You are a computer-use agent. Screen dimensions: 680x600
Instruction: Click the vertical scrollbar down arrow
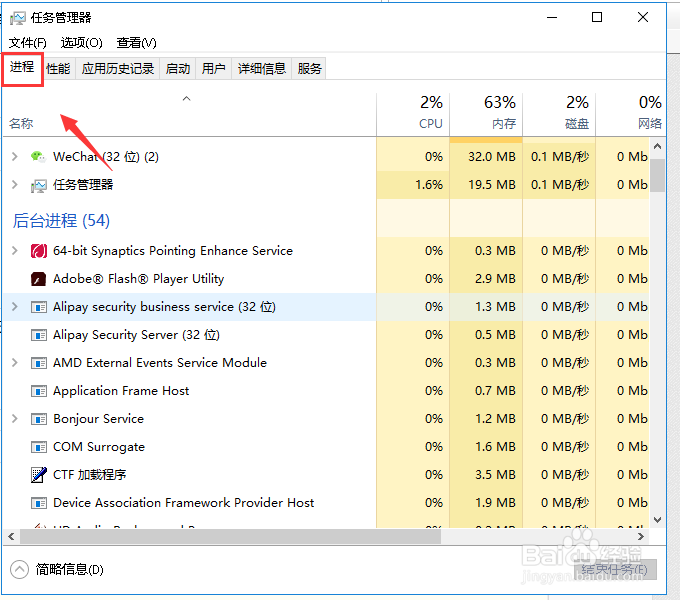click(657, 519)
